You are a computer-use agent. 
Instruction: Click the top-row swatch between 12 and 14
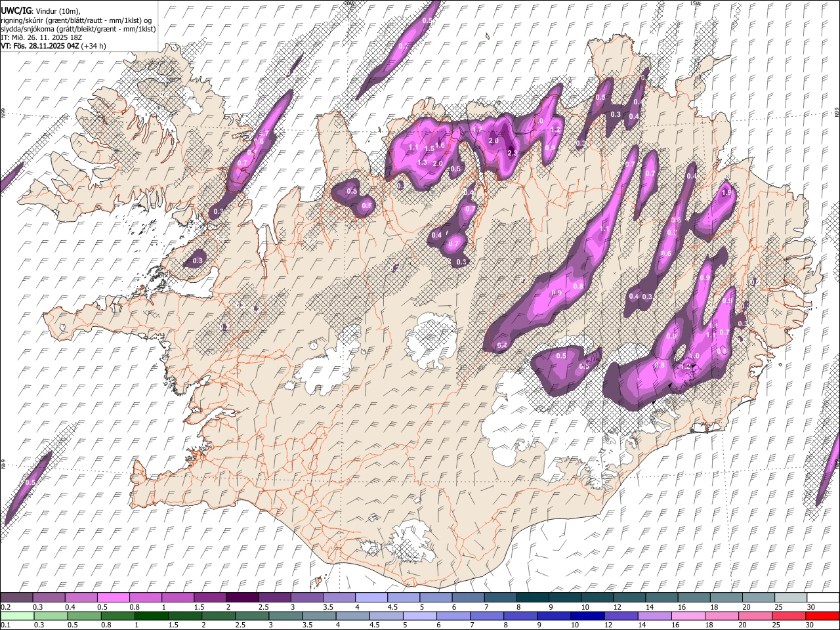(629, 597)
